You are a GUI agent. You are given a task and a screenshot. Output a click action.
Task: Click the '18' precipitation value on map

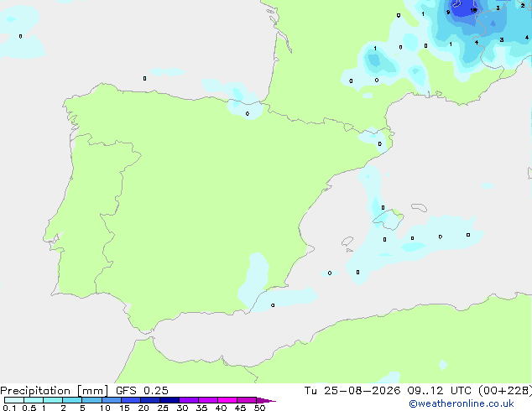pyautogui.click(x=473, y=11)
